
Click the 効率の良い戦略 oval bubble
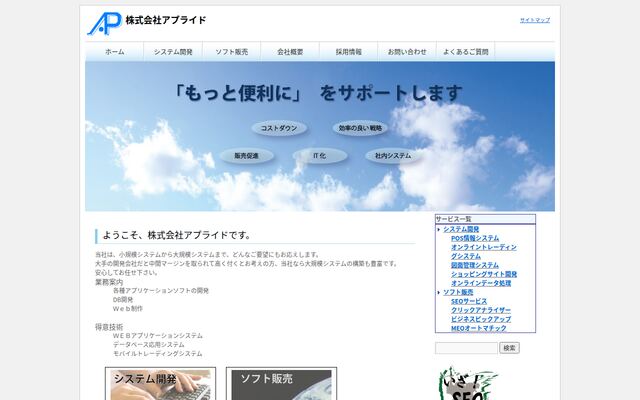point(360,128)
